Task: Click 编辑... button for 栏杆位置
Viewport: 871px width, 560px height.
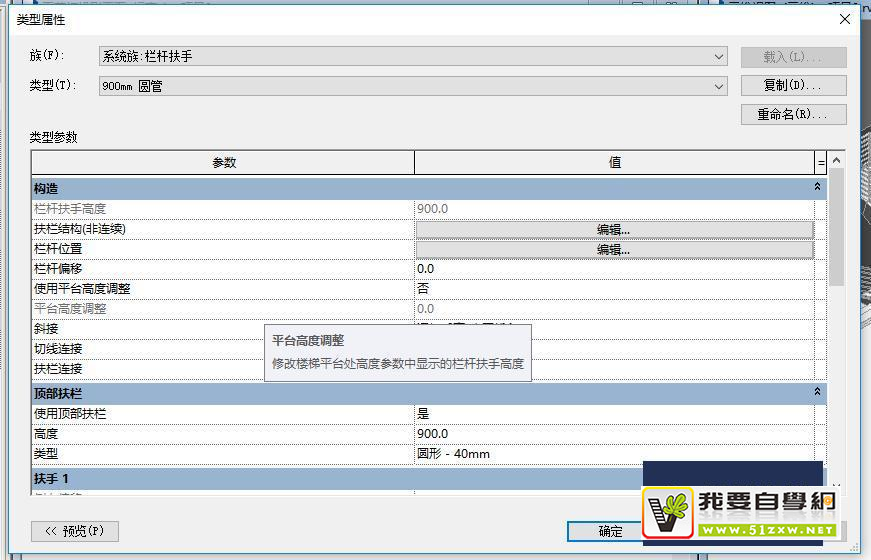Action: click(614, 249)
